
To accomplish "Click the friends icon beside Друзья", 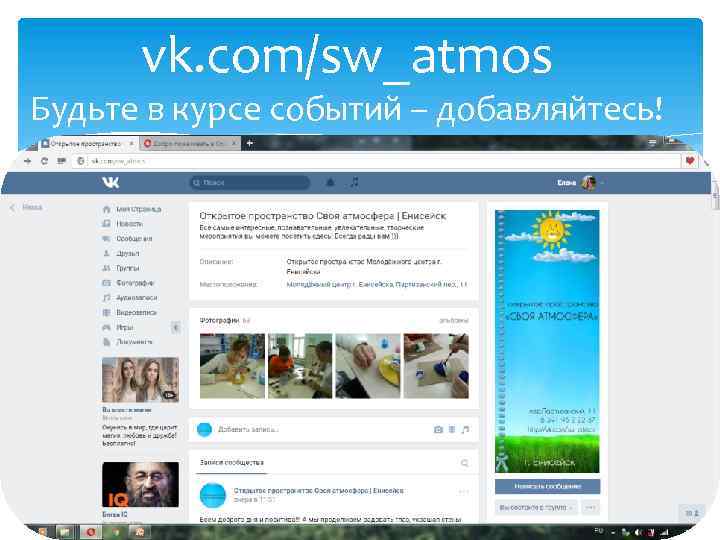I will coord(107,253).
